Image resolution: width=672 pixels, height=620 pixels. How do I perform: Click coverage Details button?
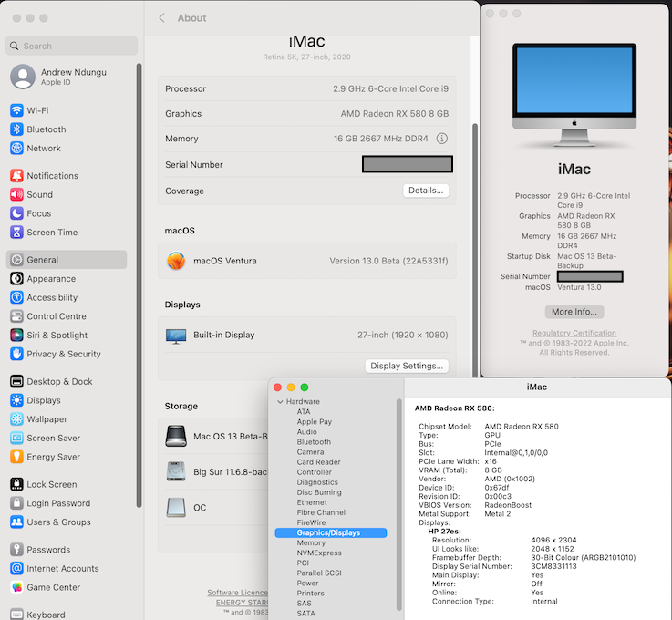(426, 191)
